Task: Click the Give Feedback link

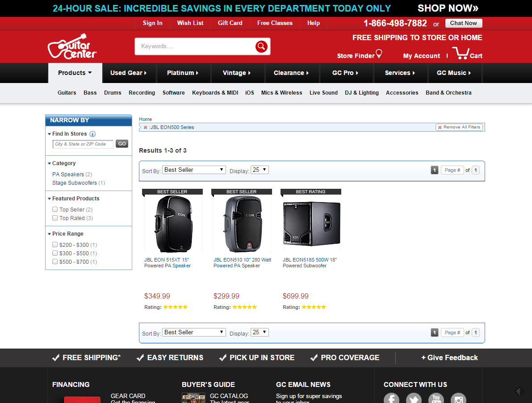Action: (x=449, y=357)
